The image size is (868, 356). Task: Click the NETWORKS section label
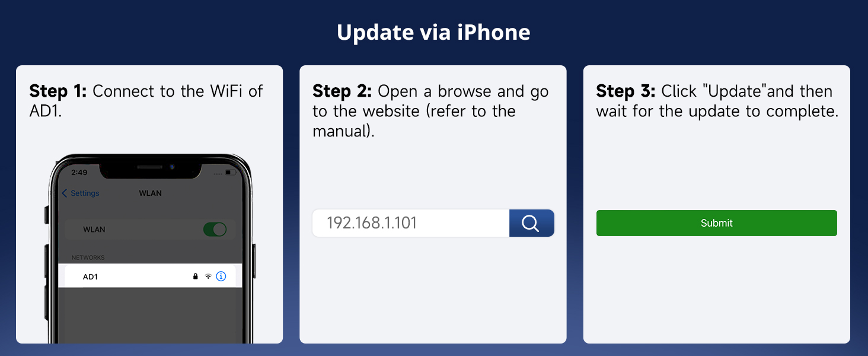click(x=88, y=258)
